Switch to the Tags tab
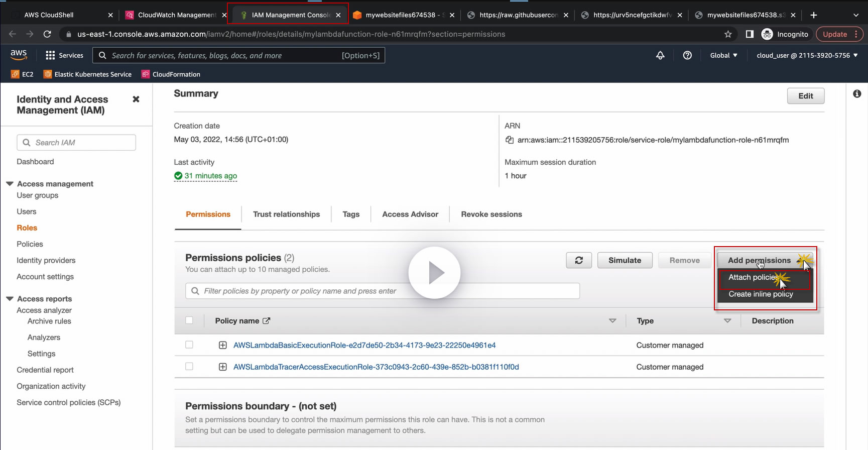Image resolution: width=868 pixels, height=450 pixels. 351,214
